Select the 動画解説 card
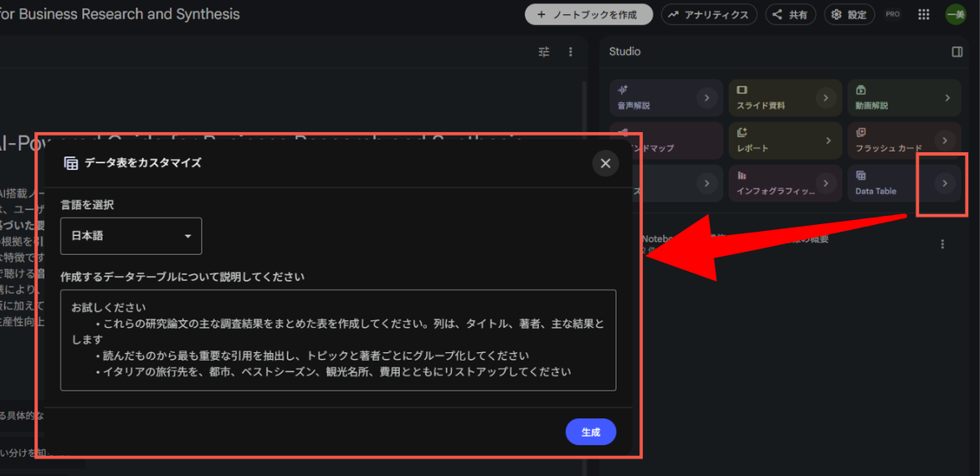The image size is (980, 476). point(905,97)
